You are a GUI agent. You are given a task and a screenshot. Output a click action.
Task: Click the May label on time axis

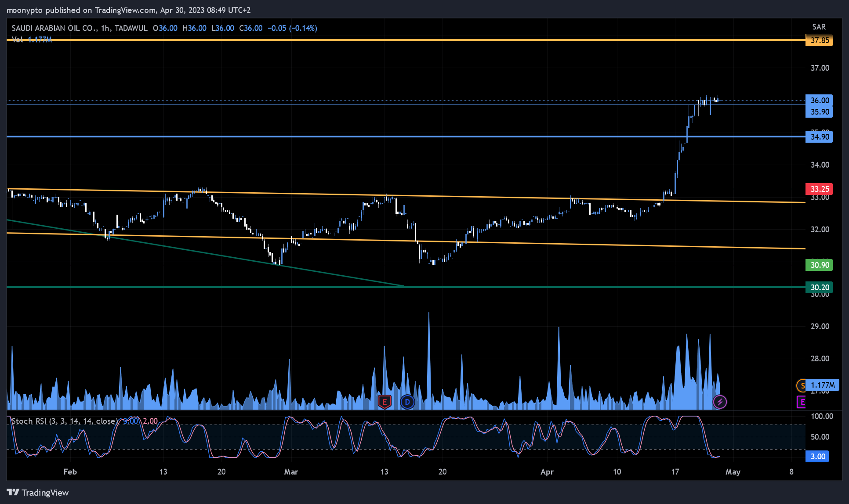click(x=733, y=472)
